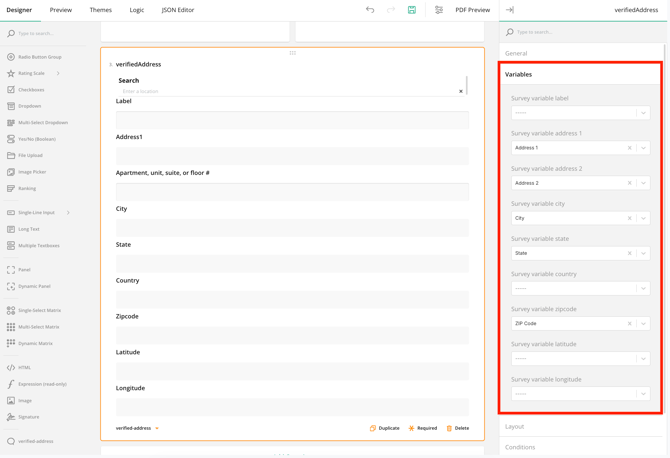Click the undo arrow icon
The width and height of the screenshot is (670, 458).
[x=370, y=10]
